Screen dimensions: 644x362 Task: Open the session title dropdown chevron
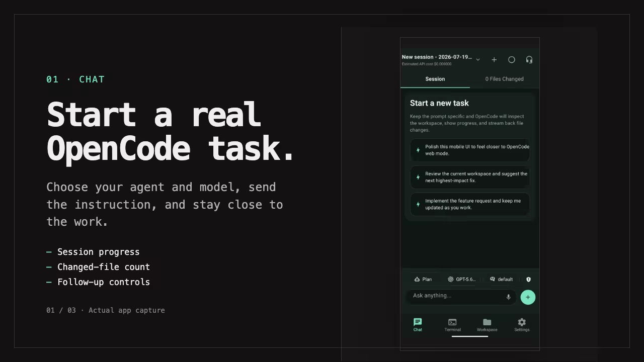coord(478,60)
